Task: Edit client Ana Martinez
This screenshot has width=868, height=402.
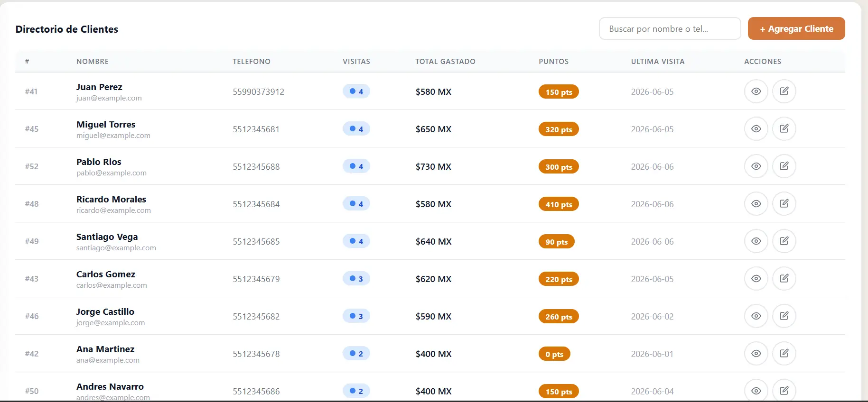Action: (x=784, y=353)
